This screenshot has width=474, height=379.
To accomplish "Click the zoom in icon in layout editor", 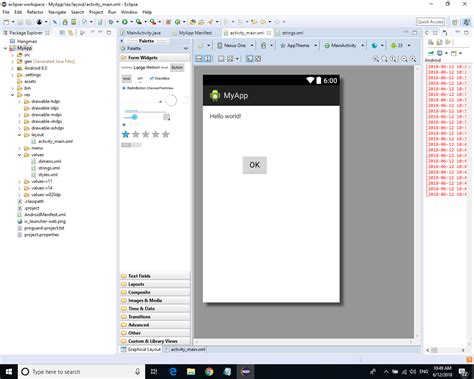I will point(413,59).
